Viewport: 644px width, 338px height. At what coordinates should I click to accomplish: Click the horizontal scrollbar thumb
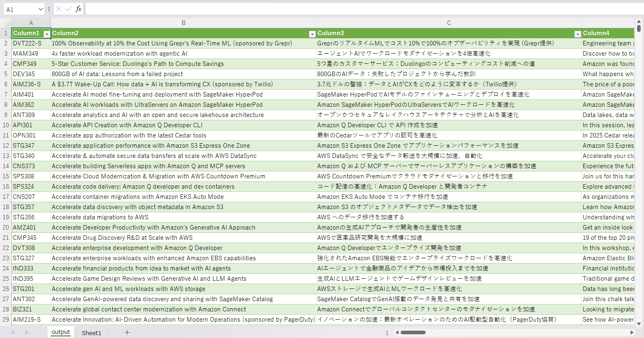tap(413, 333)
